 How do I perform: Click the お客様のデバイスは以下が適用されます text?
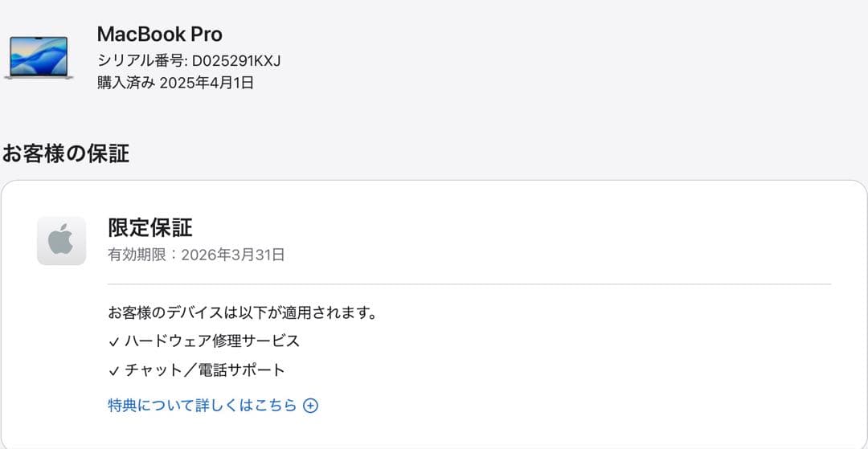pos(243,312)
